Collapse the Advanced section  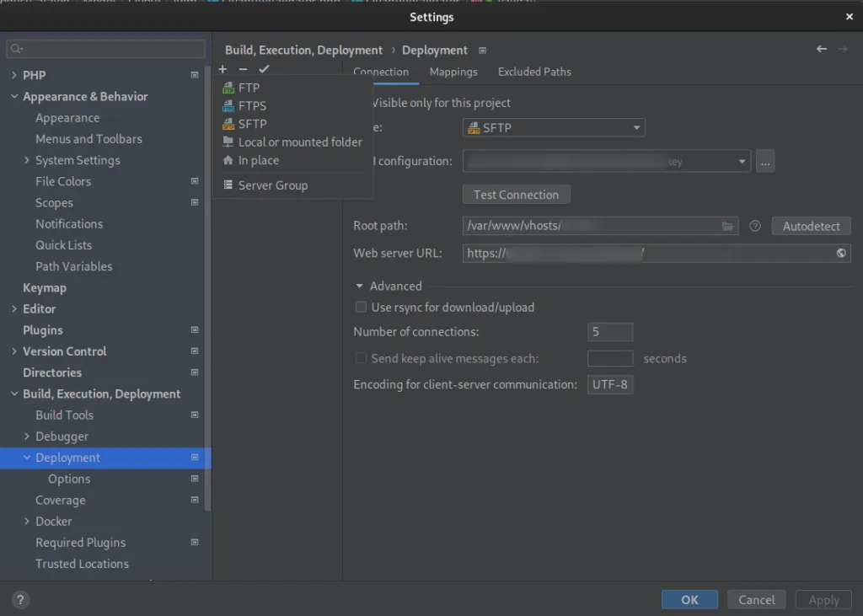click(360, 285)
